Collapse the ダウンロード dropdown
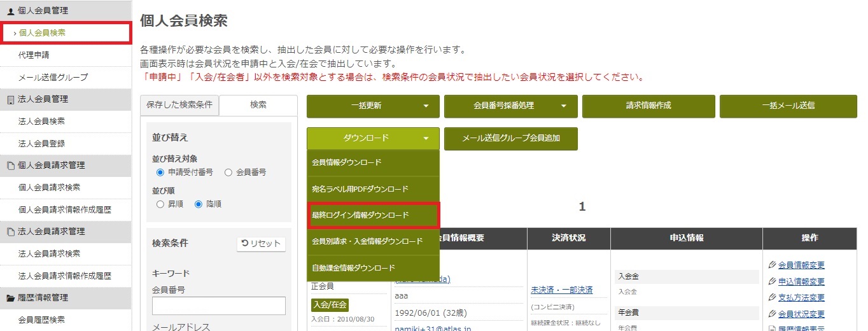868x331 pixels. tap(373, 138)
